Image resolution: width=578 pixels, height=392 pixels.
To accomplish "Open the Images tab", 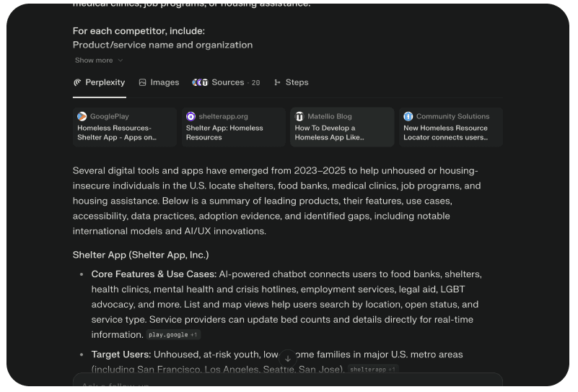I will [x=159, y=82].
